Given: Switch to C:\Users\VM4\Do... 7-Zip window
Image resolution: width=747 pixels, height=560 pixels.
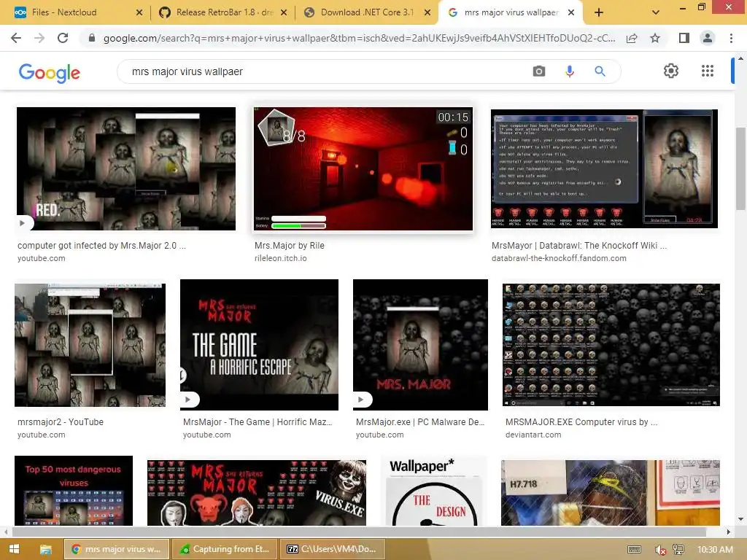Looking at the screenshot, I should point(332,549).
